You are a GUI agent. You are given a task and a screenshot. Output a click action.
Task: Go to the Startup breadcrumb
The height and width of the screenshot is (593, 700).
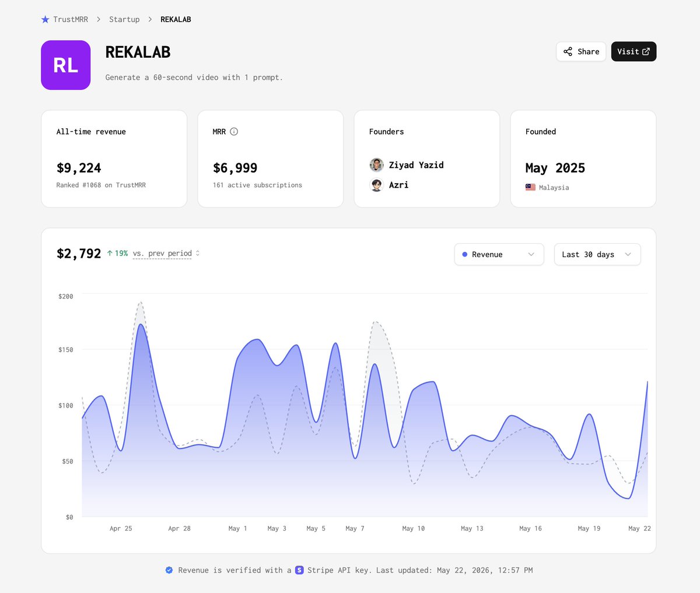(124, 19)
